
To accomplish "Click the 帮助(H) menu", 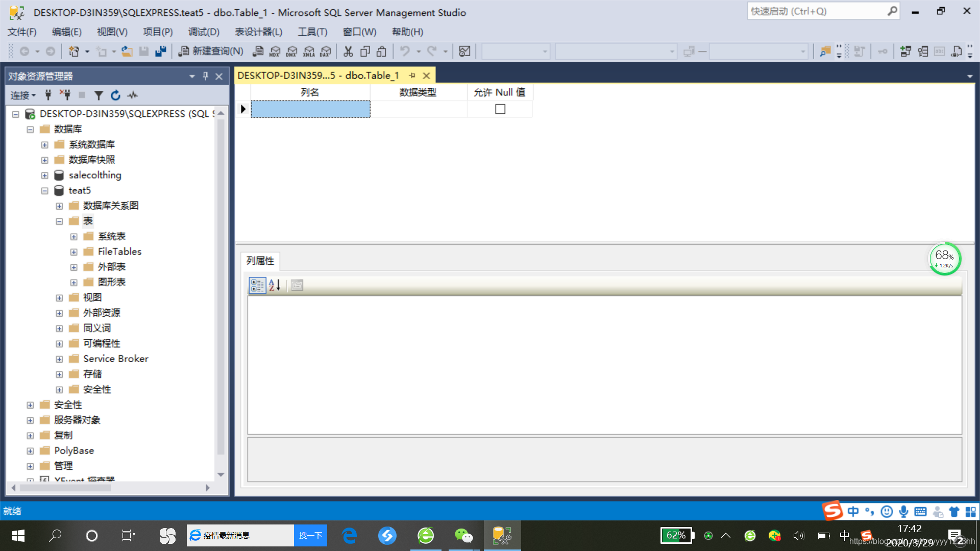I will [407, 32].
